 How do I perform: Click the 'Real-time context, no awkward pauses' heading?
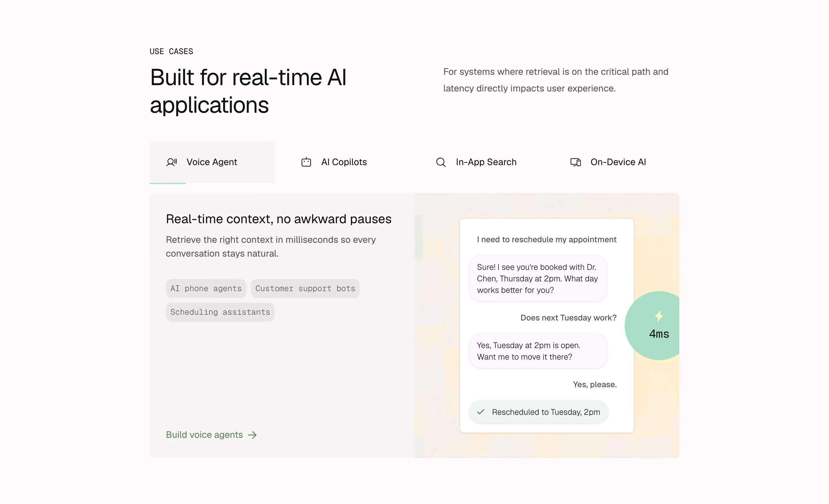pyautogui.click(x=279, y=219)
